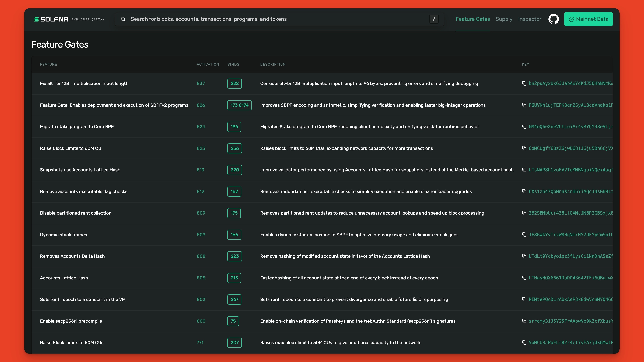Select the Feature Gates tab

click(x=472, y=19)
